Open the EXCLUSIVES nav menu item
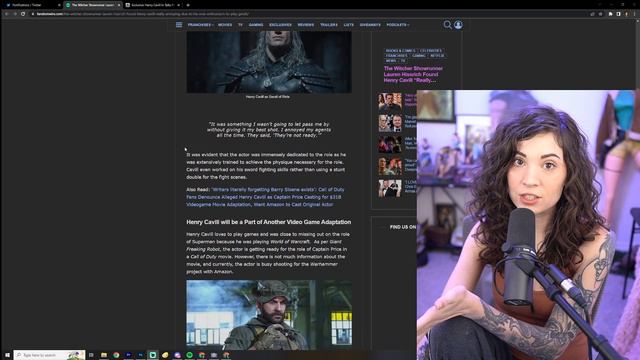The height and width of the screenshot is (360, 640). [x=280, y=25]
